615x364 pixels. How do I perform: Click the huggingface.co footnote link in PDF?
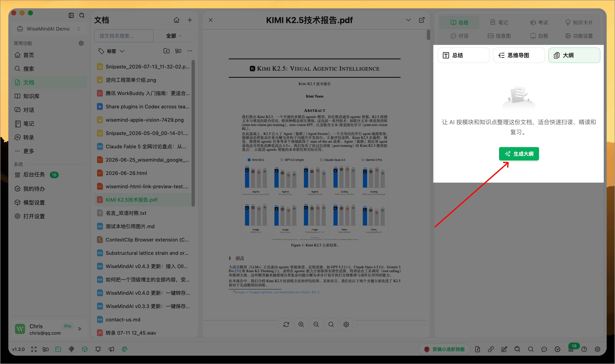pos(277,292)
